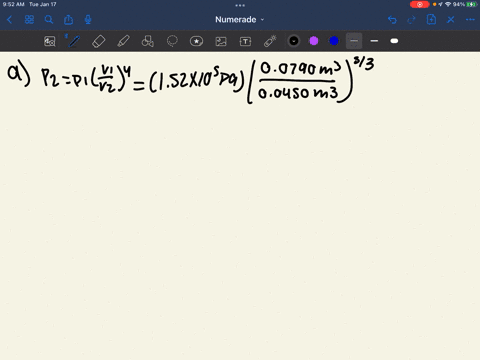Select the thickest stroke width

(x=394, y=41)
